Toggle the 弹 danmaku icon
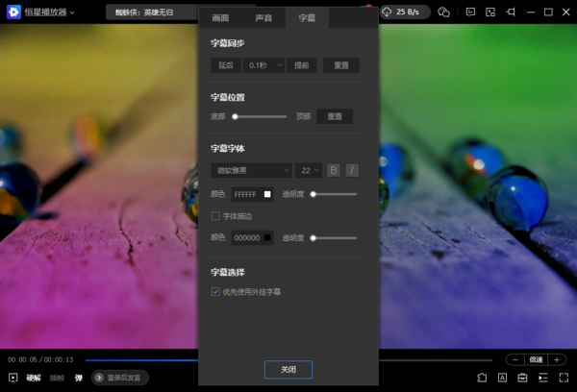Viewport: 577px width, 392px height. (x=79, y=378)
